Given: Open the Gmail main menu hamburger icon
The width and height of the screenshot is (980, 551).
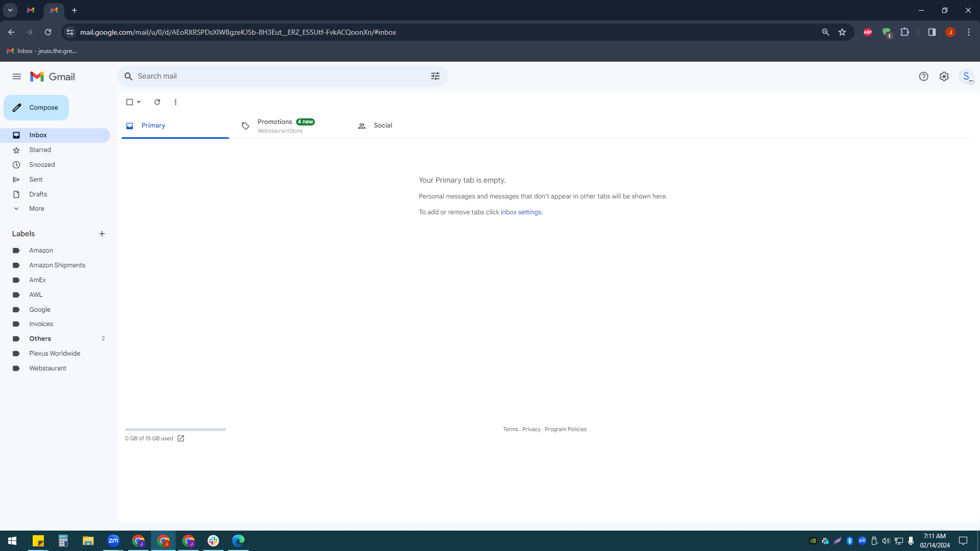Looking at the screenshot, I should 17,77.
